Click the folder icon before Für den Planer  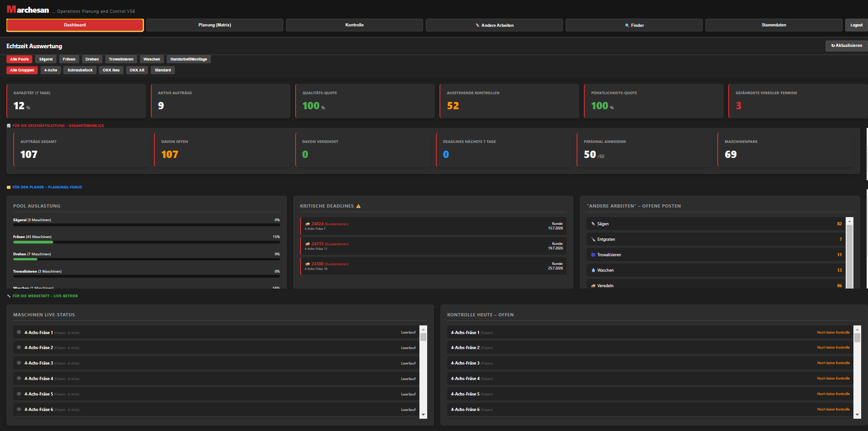9,187
